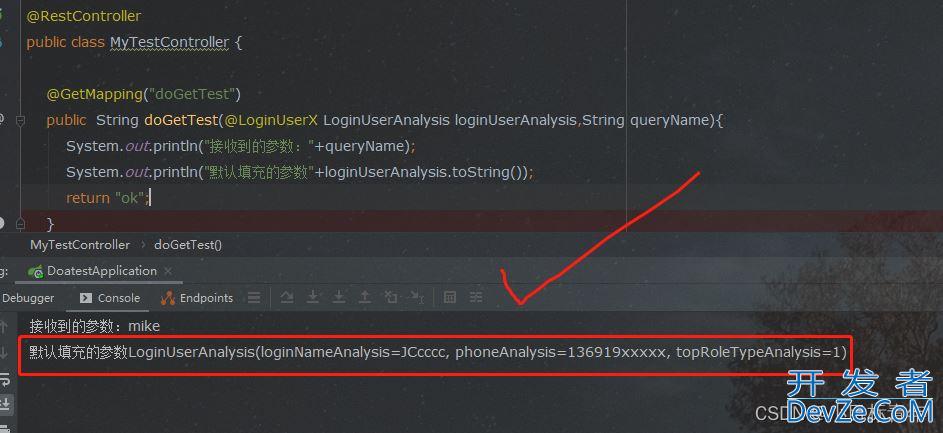Click the Run to Cursor icon
This screenshot has height=433, width=943.
pyautogui.click(x=417, y=296)
